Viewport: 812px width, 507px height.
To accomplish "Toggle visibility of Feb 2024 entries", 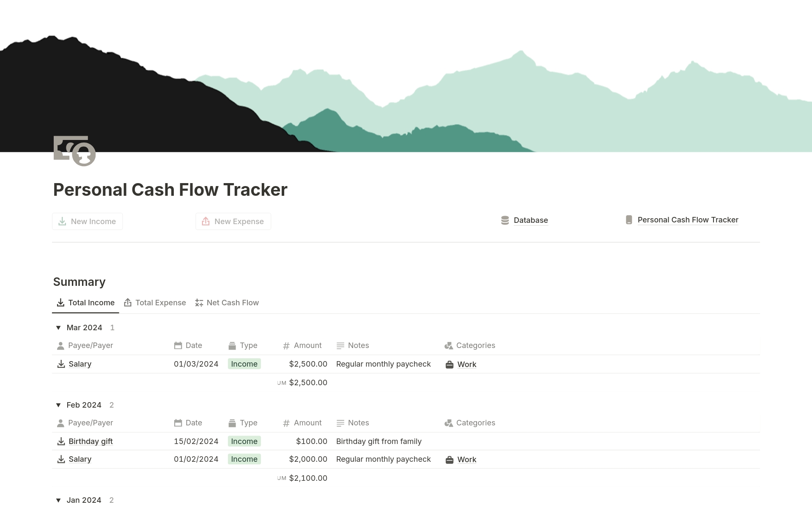I will tap(58, 405).
